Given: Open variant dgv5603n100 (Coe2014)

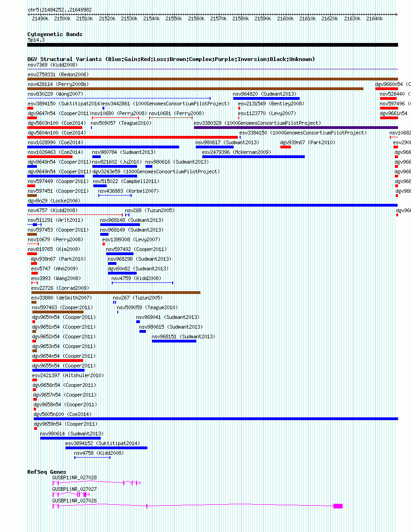Looking at the screenshot, I should (57, 123).
